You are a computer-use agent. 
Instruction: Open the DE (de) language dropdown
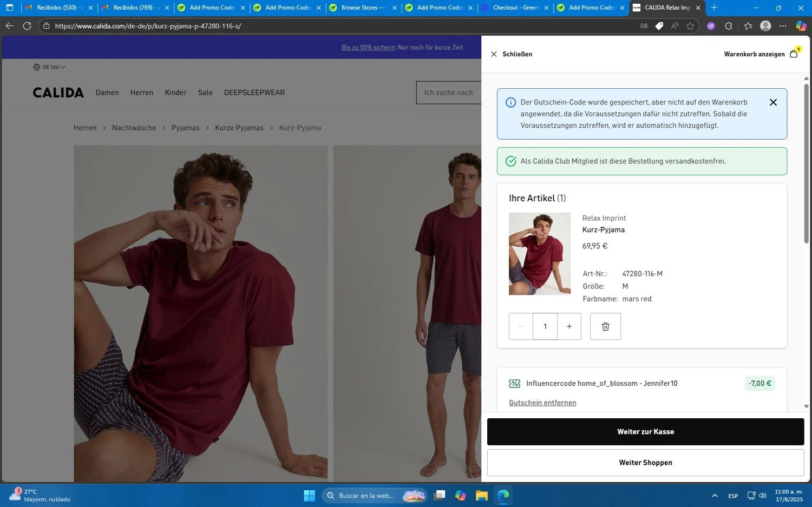click(x=49, y=67)
